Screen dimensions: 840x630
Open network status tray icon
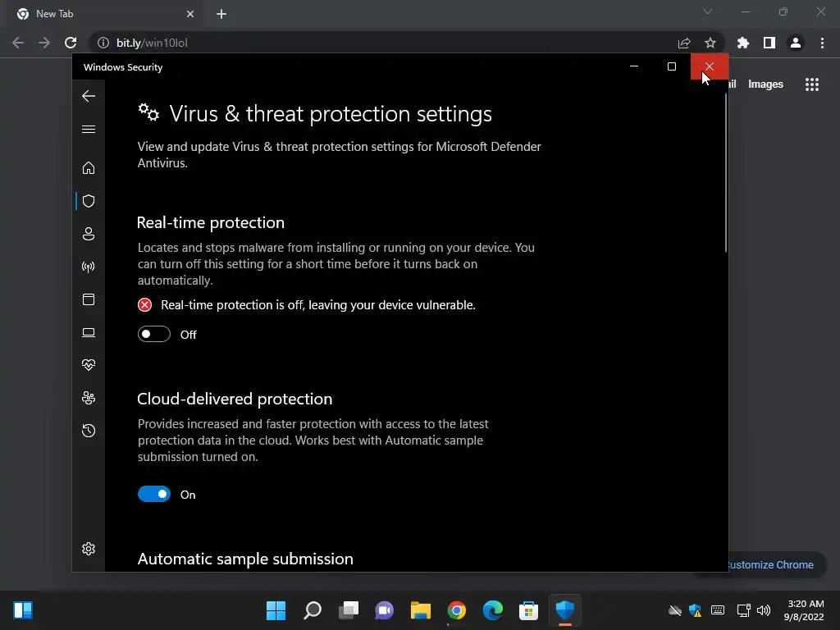click(743, 610)
